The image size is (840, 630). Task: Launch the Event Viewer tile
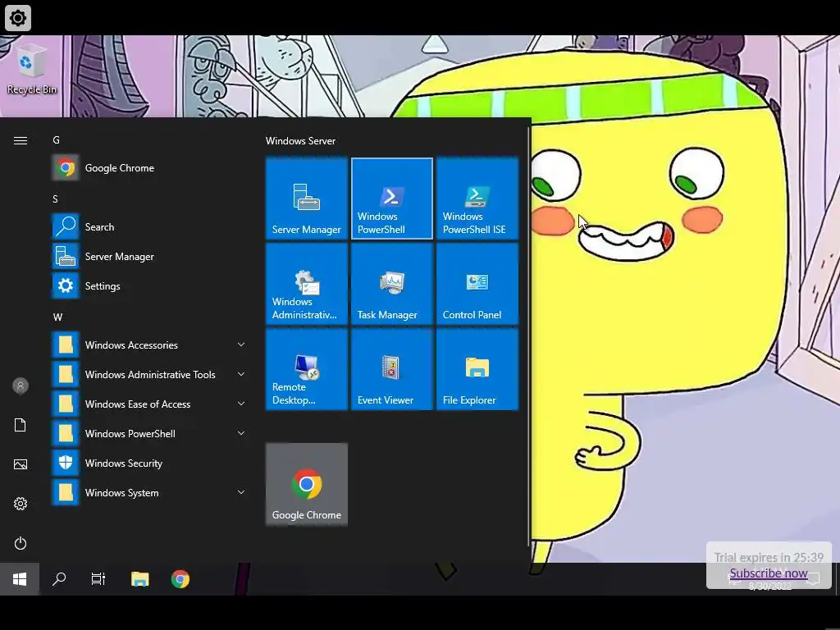(x=391, y=369)
